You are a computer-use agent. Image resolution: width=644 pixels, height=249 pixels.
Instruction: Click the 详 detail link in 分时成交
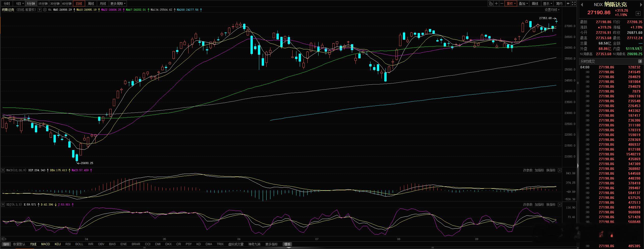coord(640,61)
